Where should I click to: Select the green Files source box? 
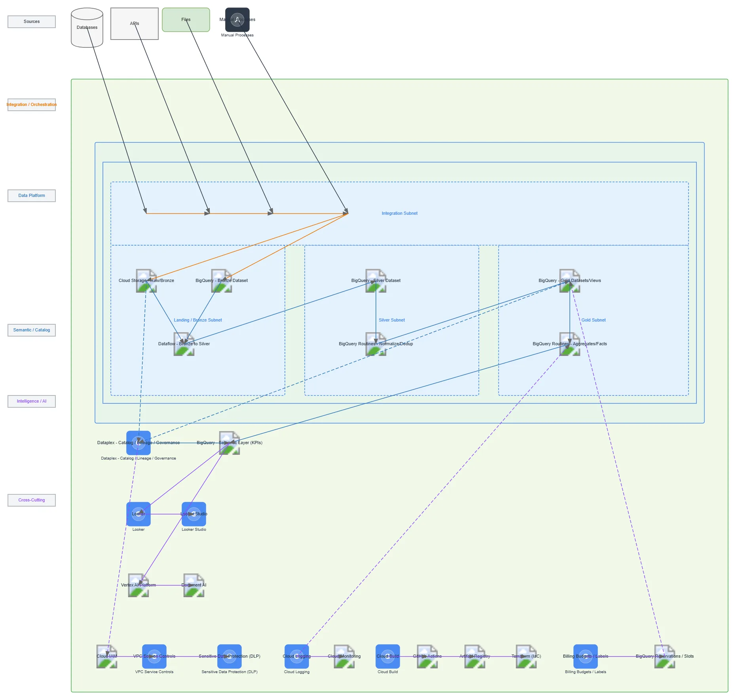186,20
